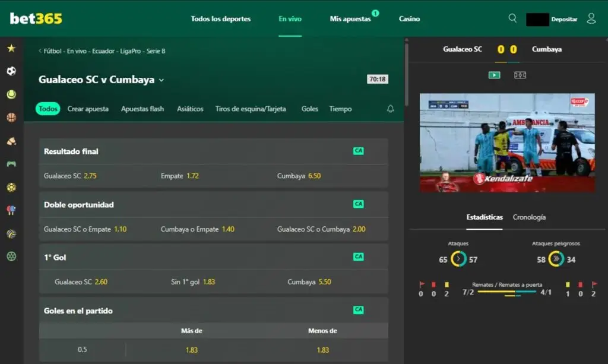This screenshot has width=608, height=364.
Task: Click the page's vertical scrollbar
Action: click(x=406, y=71)
